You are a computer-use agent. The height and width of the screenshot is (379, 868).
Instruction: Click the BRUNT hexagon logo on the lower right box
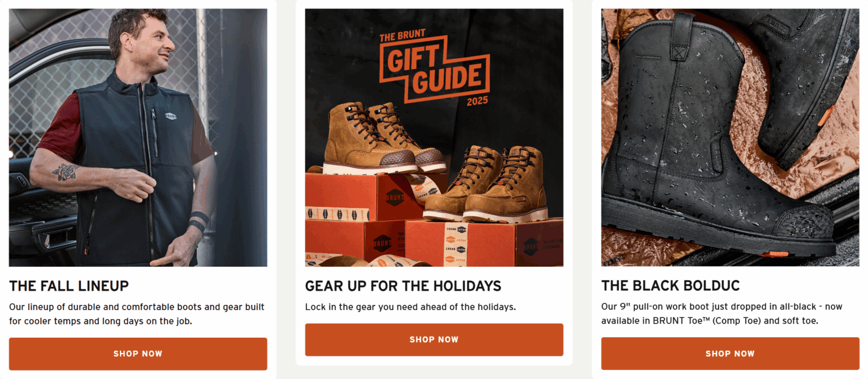tap(531, 246)
